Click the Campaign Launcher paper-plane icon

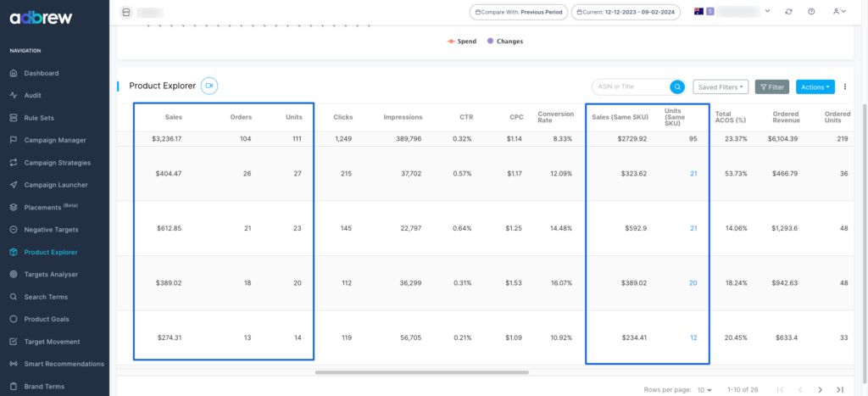tap(14, 185)
